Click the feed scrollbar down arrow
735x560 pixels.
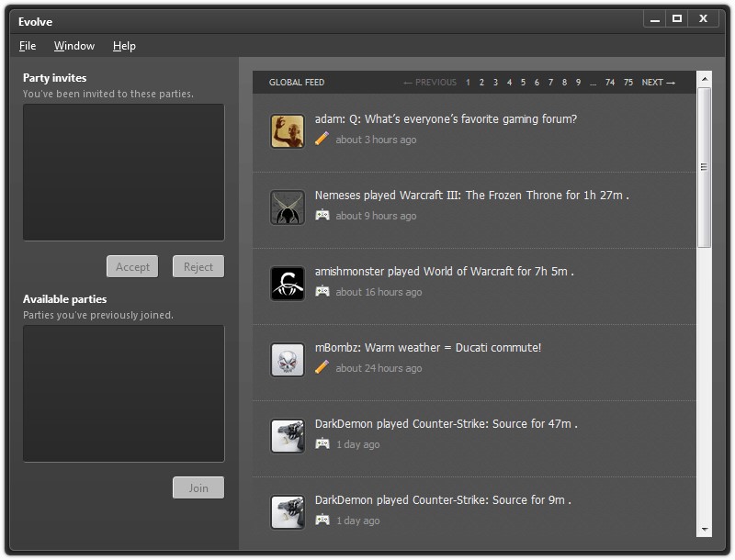pyautogui.click(x=705, y=530)
